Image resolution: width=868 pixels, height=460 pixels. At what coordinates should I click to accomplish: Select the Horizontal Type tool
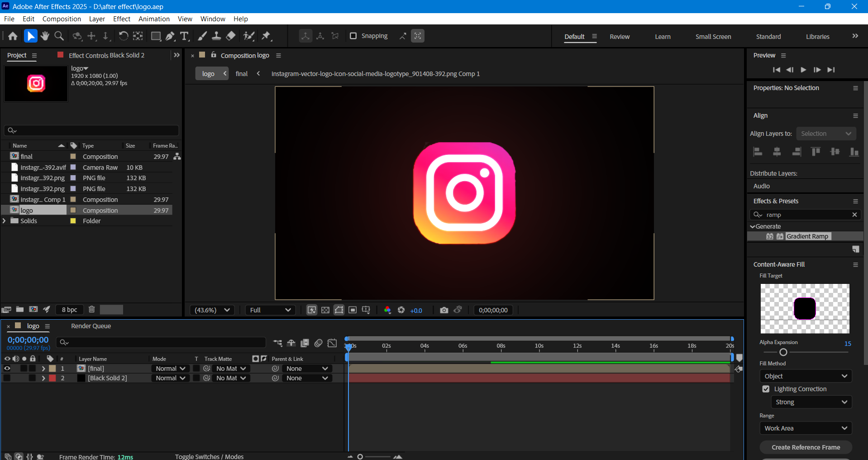(x=184, y=36)
